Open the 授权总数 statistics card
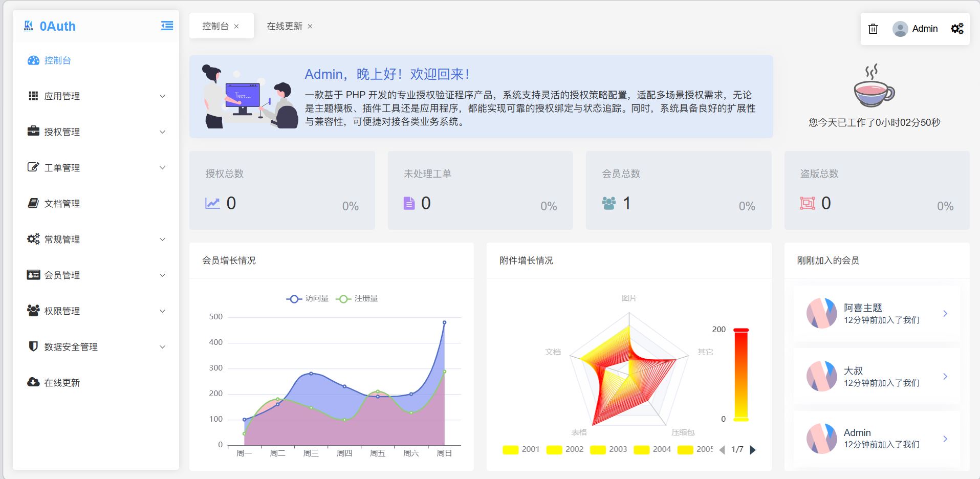980x479 pixels. click(282, 190)
